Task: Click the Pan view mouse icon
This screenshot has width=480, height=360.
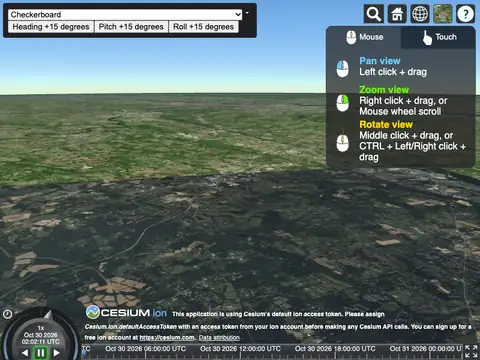Action: click(342, 68)
